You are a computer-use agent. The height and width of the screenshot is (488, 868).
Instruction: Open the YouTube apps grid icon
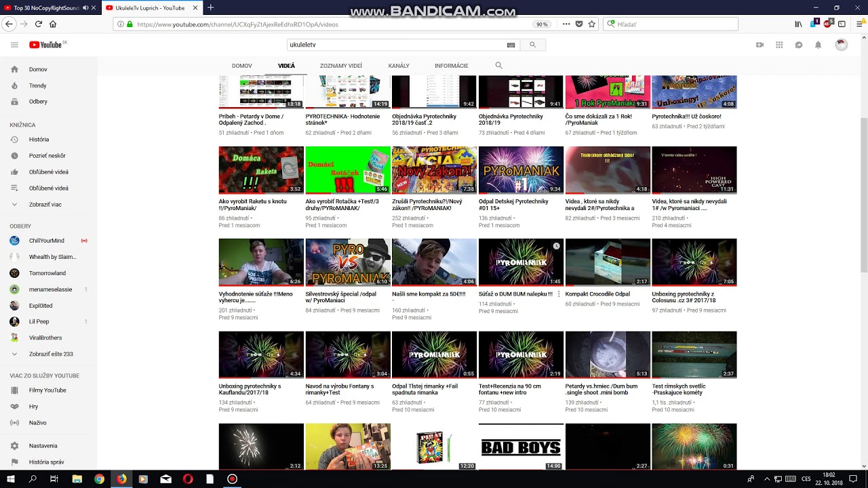point(779,45)
